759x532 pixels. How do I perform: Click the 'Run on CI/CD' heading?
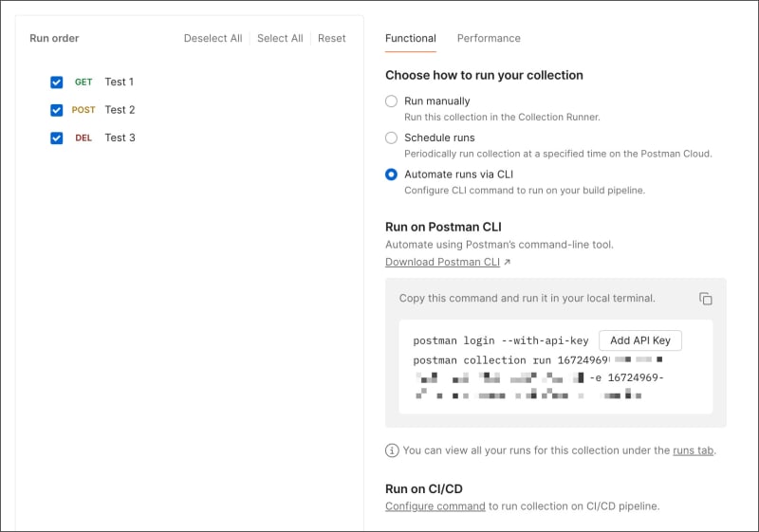423,489
